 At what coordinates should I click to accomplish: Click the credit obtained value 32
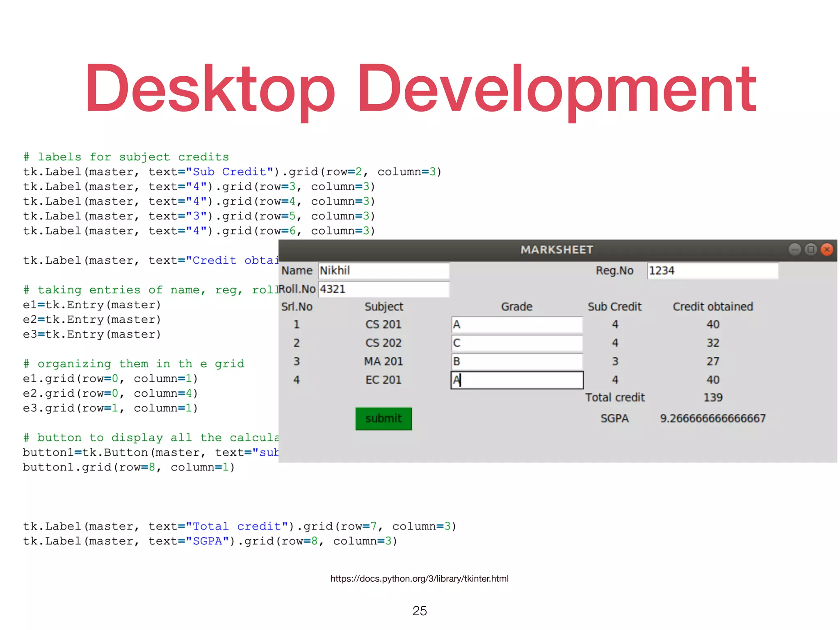tap(713, 343)
